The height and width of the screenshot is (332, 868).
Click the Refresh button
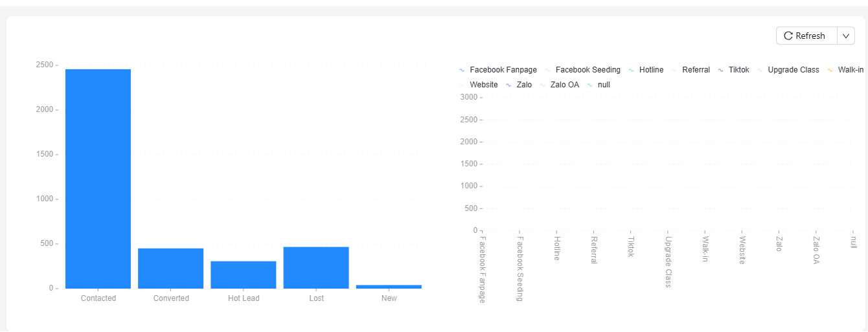click(806, 36)
